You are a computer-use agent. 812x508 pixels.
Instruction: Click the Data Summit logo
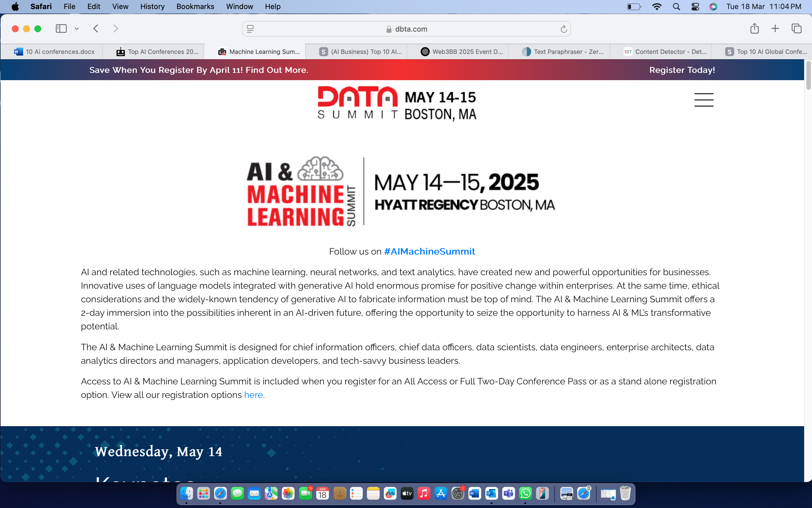[x=397, y=103]
